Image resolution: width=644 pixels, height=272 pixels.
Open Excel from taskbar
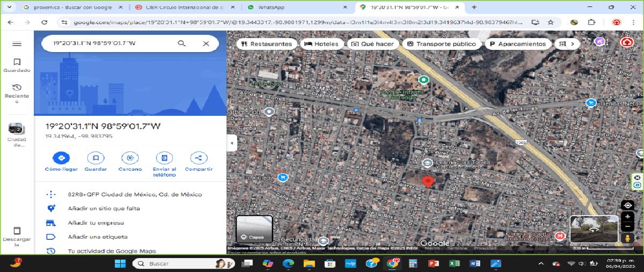pos(455,263)
